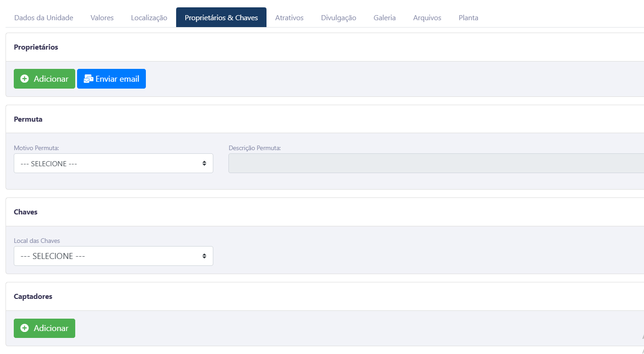Add a new captador under Captadores
The width and height of the screenshot is (644, 354).
tap(44, 328)
